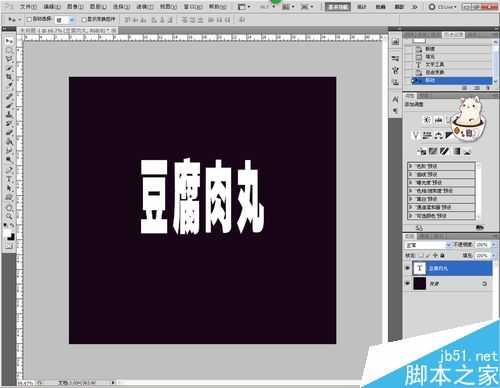Open the Paragraph panel from the dock
This screenshot has width=500, height=388.
(396, 111)
